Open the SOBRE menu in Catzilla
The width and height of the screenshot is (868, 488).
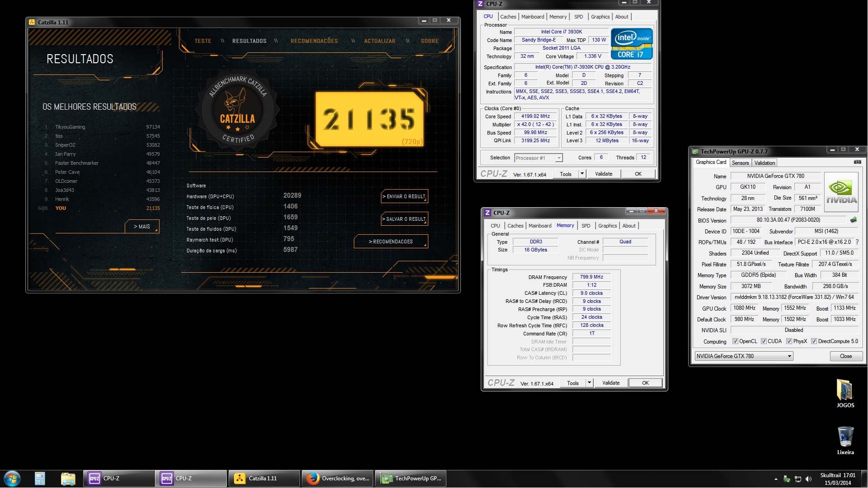[x=430, y=41]
